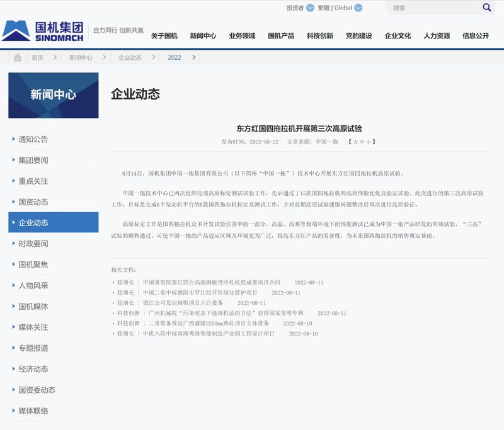
Task: Open 二重装备发运广西盛隆2250mm article
Action: point(209,324)
